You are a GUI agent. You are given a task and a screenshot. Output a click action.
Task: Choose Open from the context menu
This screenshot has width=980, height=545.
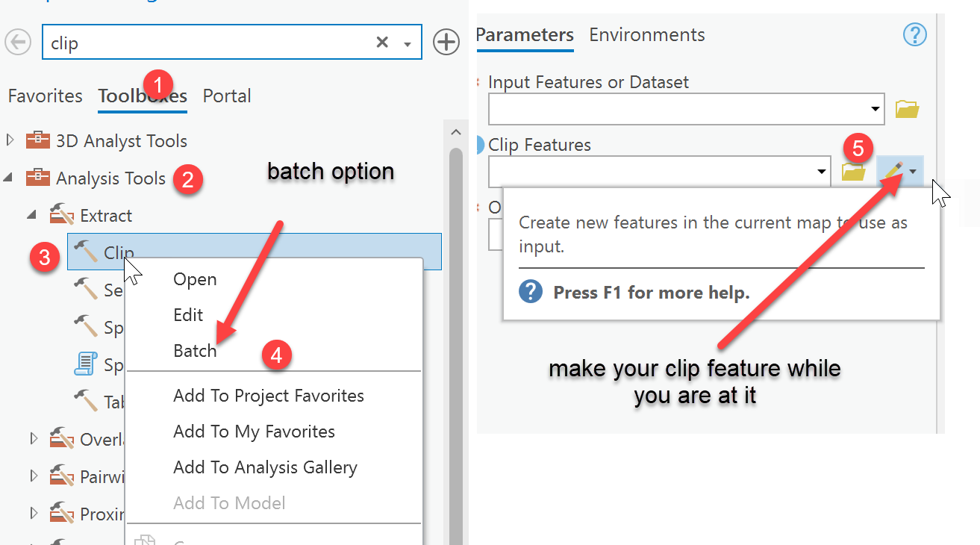195,279
